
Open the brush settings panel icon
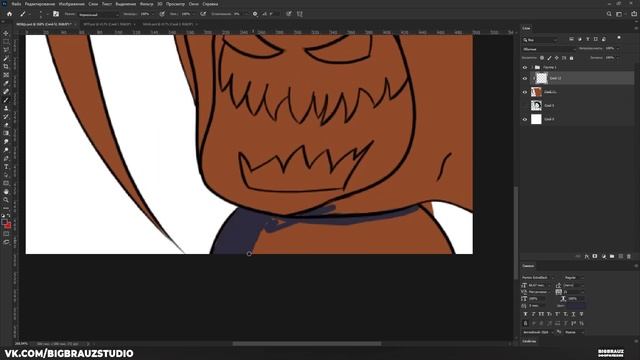point(56,14)
